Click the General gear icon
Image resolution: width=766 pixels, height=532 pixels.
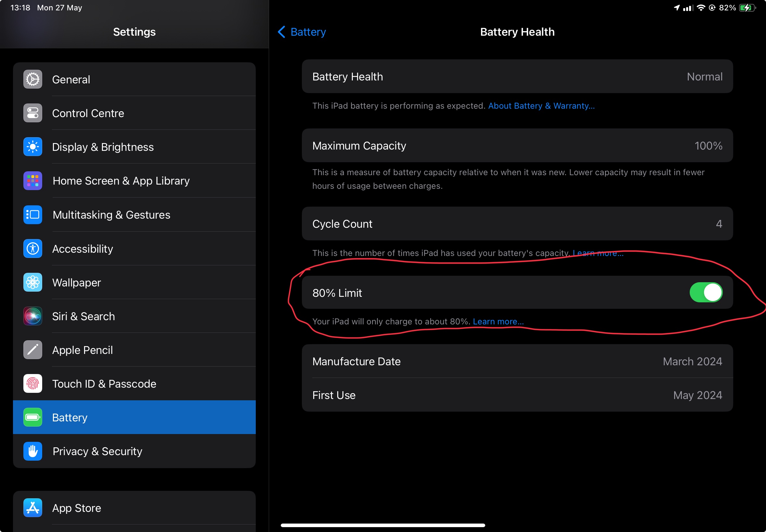(x=33, y=79)
